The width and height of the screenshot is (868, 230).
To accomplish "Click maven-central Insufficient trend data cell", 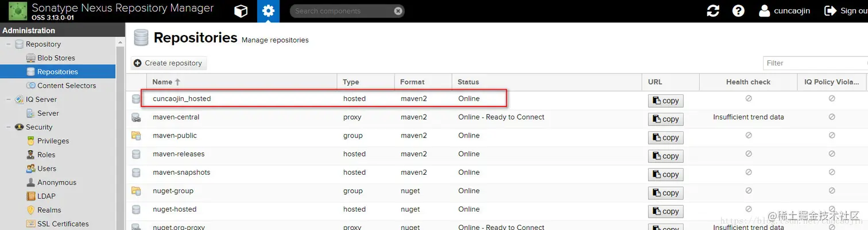I will pos(748,117).
